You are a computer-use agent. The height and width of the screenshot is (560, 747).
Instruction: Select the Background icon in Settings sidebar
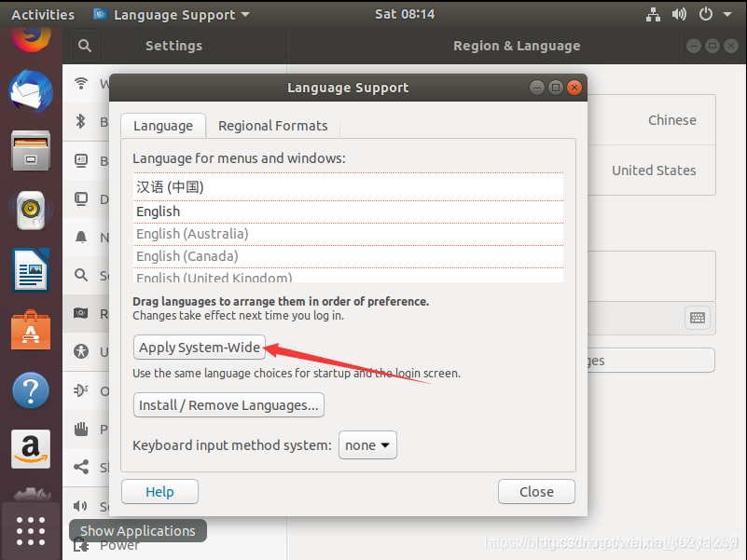[x=81, y=160]
